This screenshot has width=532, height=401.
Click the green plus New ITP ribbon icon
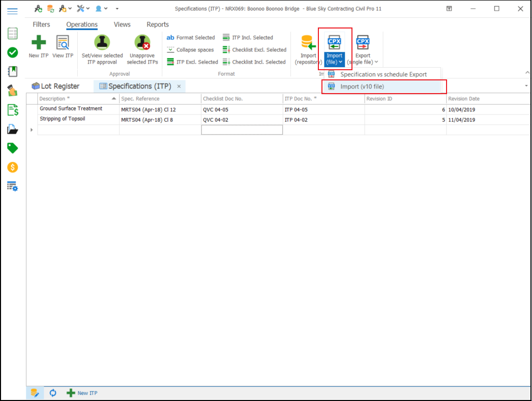(x=38, y=43)
